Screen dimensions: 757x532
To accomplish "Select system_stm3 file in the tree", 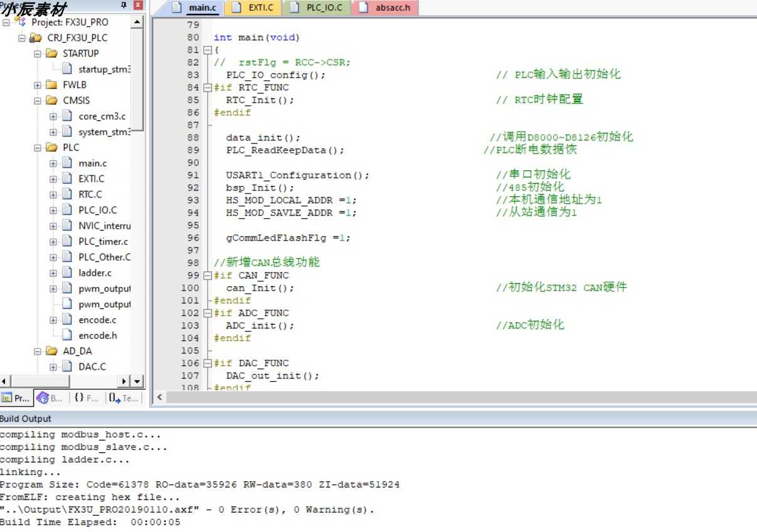I will 105,132.
